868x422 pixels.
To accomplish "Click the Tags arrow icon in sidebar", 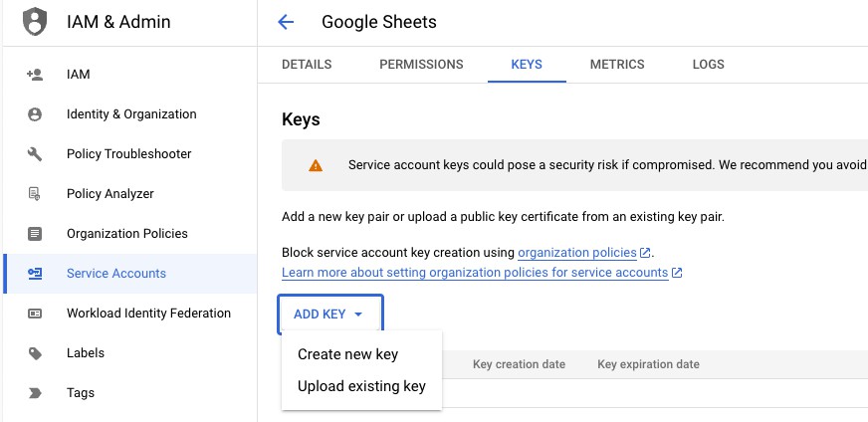I will pos(35,393).
